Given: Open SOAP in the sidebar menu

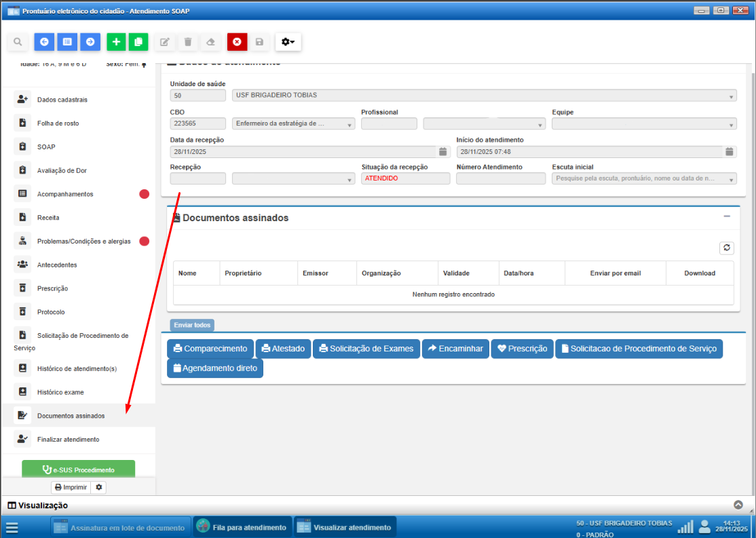Looking at the screenshot, I should pyautogui.click(x=46, y=147).
